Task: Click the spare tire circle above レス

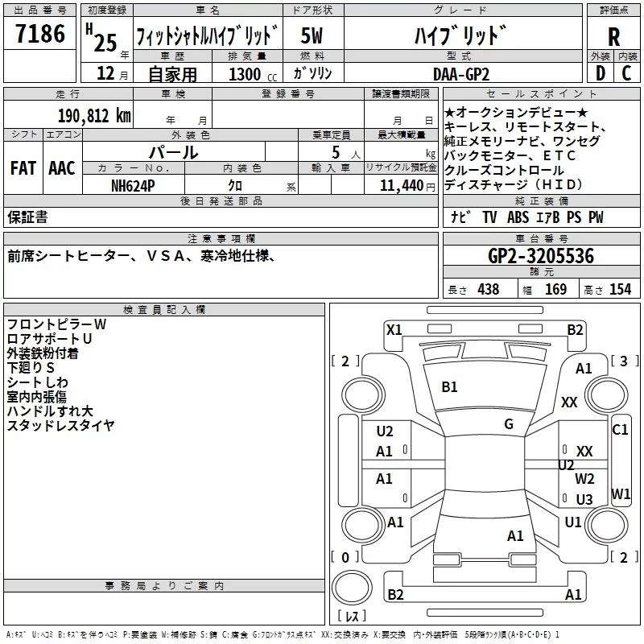Action: point(352,588)
